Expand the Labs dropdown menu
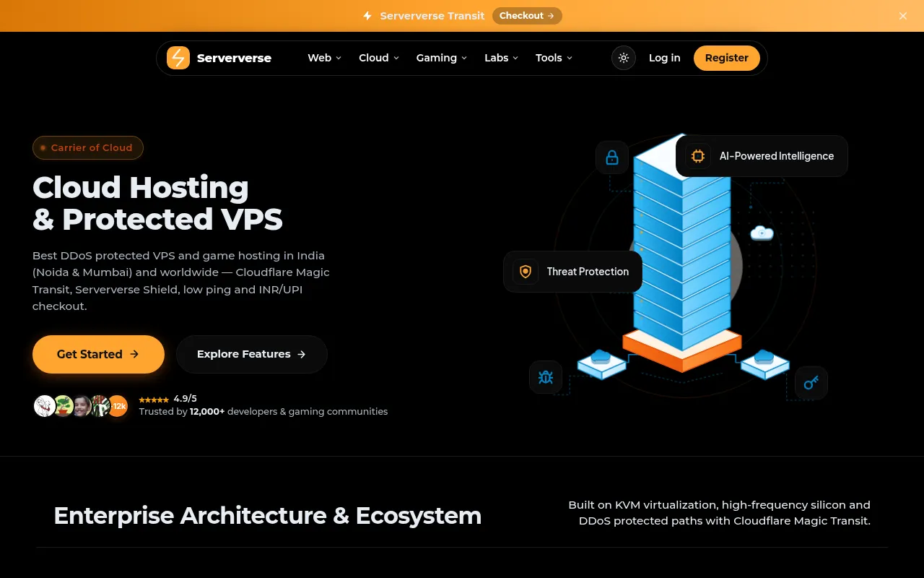 coord(501,58)
